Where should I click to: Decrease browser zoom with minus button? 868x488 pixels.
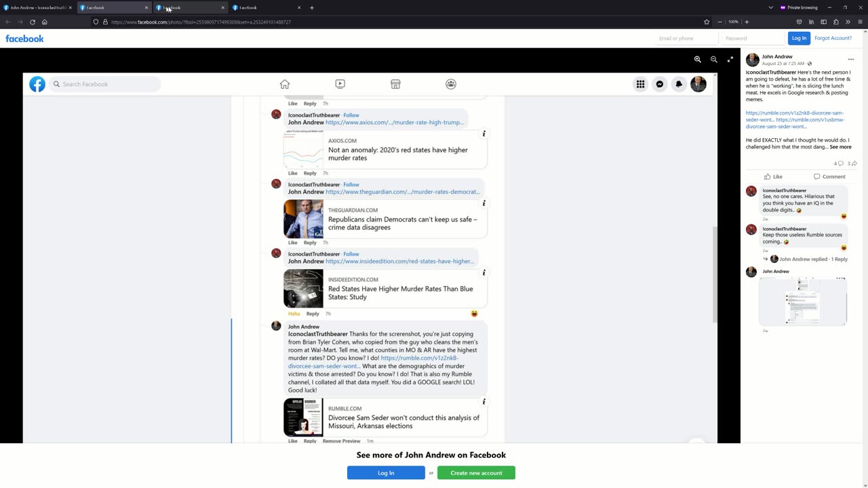[720, 22]
